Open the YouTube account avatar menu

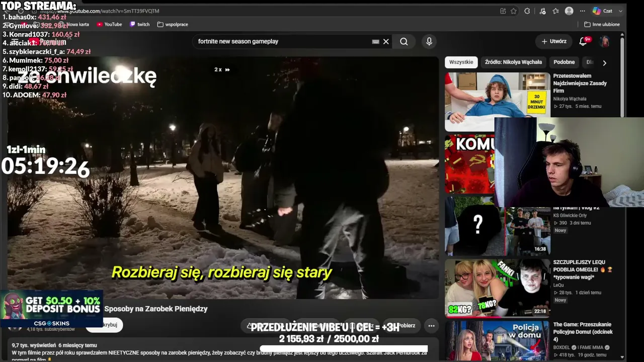coord(605,42)
